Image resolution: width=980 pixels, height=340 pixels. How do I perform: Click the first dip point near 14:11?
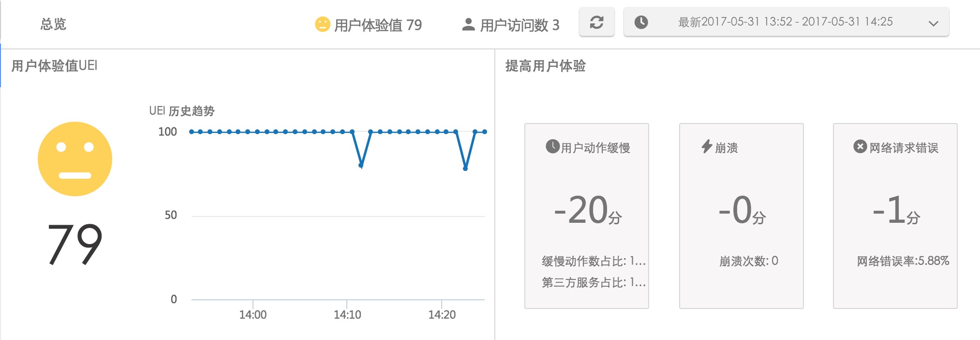point(361,166)
